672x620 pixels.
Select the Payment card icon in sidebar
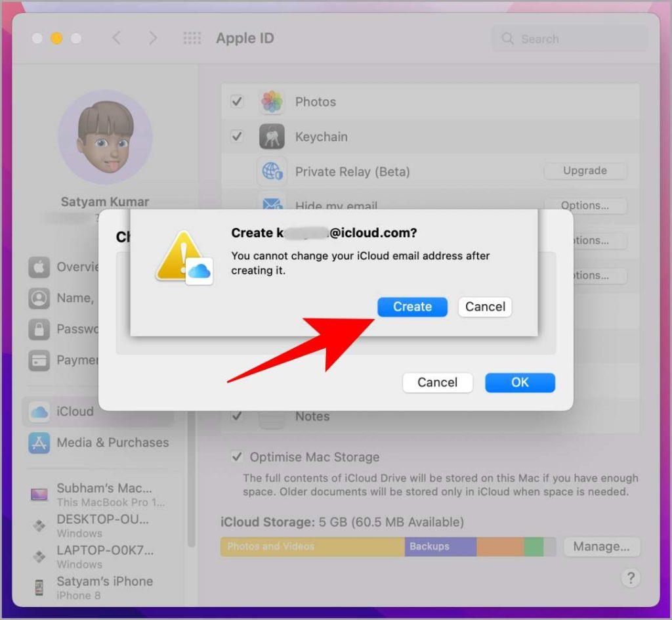[x=39, y=360]
